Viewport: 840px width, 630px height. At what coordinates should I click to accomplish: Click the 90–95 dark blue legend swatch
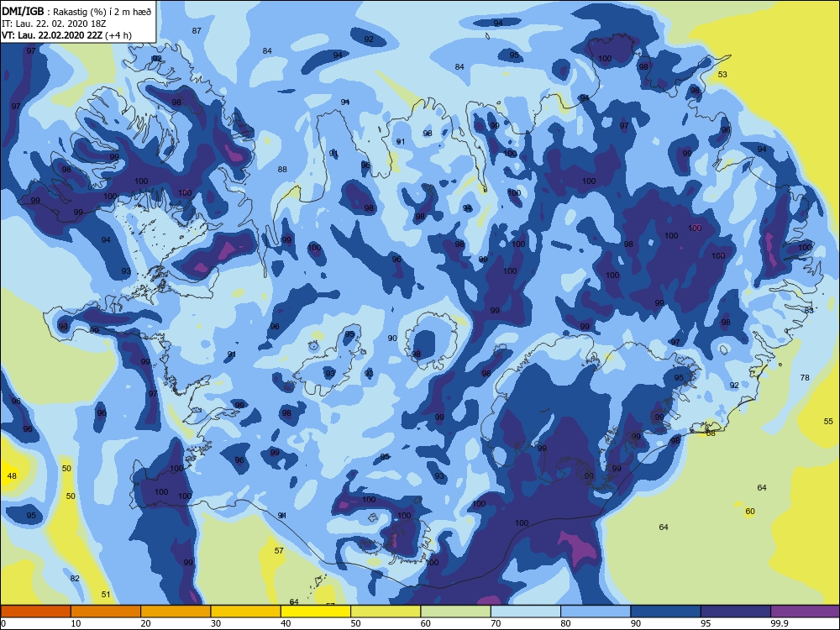click(x=665, y=612)
